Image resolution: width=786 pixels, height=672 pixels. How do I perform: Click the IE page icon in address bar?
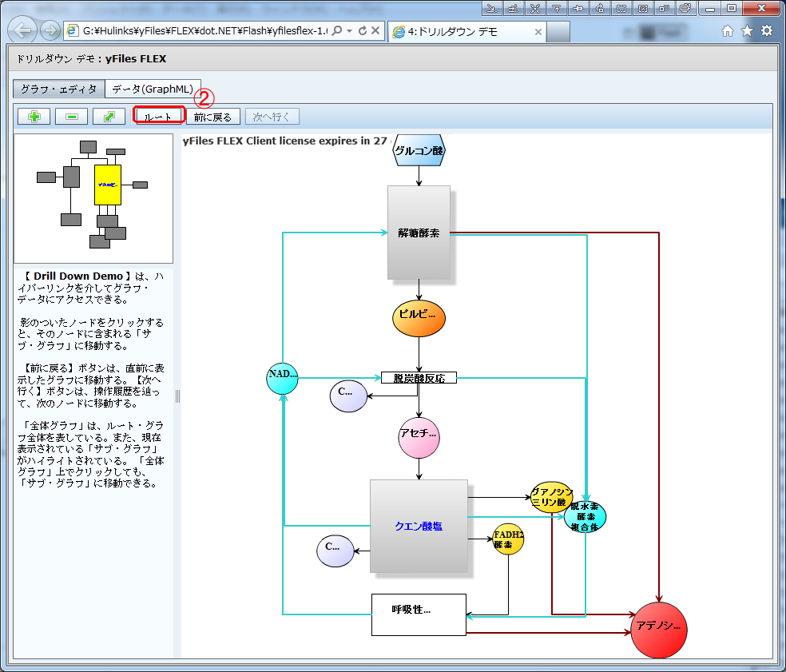point(72,30)
